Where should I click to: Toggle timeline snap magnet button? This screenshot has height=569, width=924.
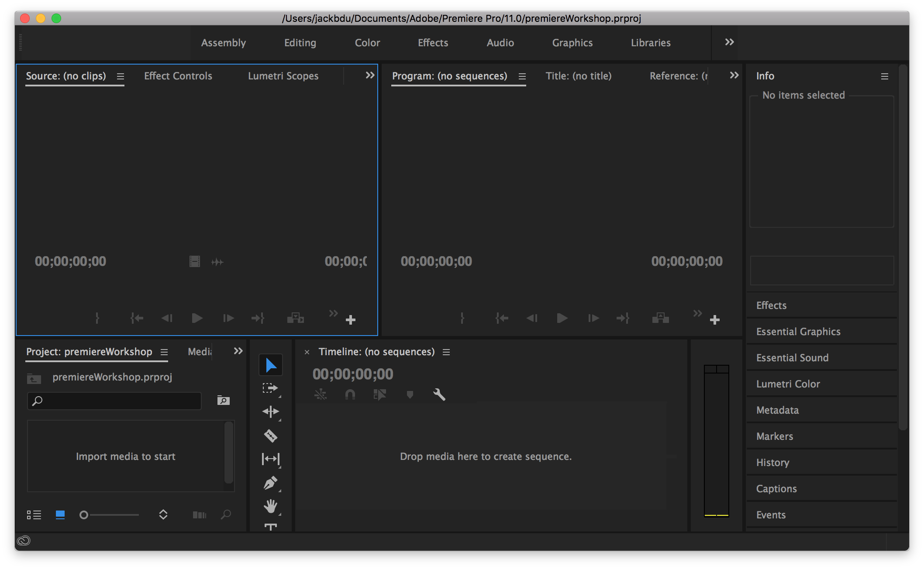pyautogui.click(x=350, y=394)
